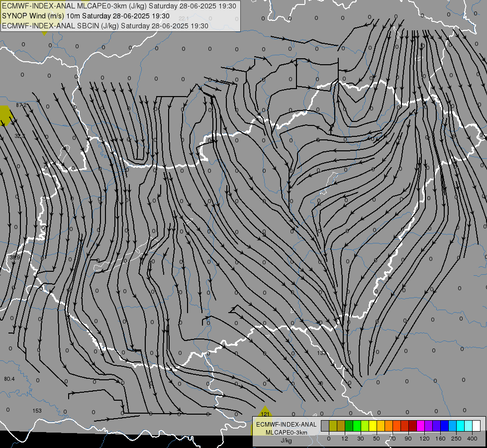Click the map value 153
This screenshot has height=448, width=487.
(37, 411)
